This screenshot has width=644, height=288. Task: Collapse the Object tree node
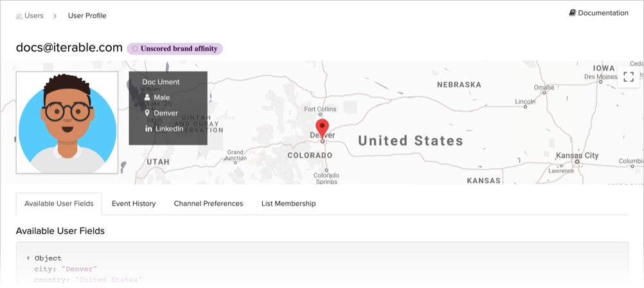(x=28, y=258)
